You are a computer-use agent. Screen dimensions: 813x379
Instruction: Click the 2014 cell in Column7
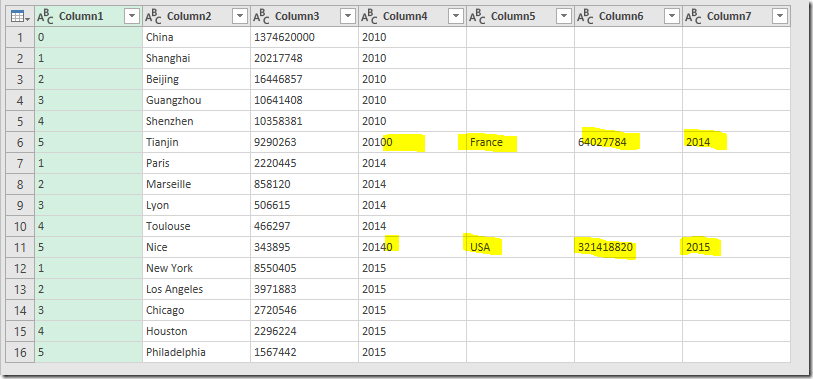point(736,142)
